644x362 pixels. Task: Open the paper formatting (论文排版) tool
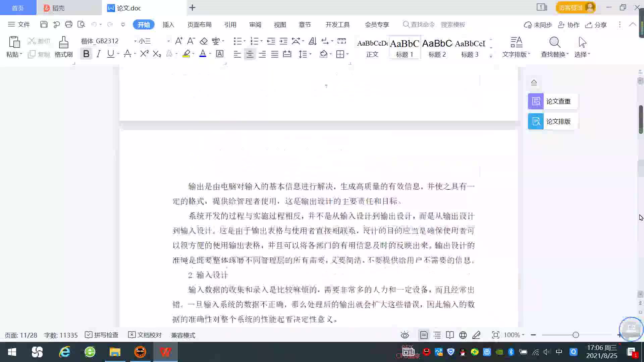553,121
